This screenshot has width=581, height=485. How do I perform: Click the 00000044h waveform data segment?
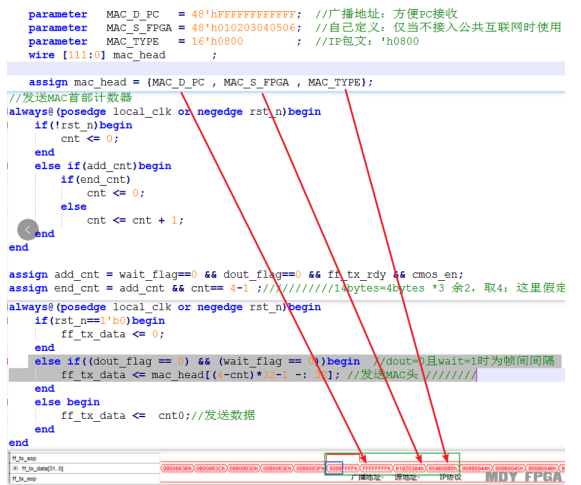coord(476,469)
